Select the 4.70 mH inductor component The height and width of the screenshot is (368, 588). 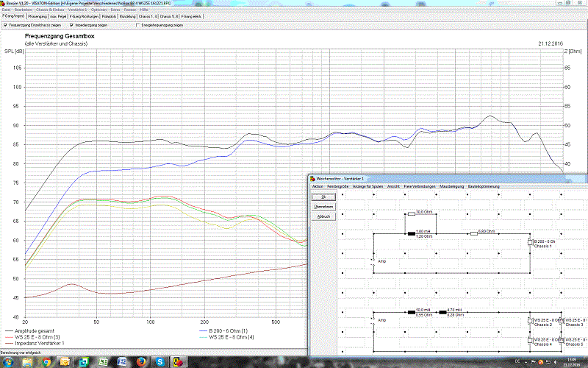point(443,313)
